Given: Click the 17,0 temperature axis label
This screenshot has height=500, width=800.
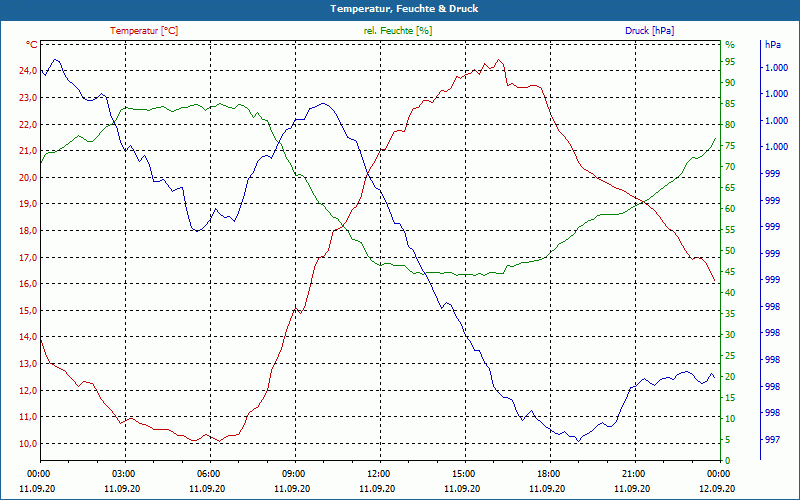Looking at the screenshot, I should point(28,258).
